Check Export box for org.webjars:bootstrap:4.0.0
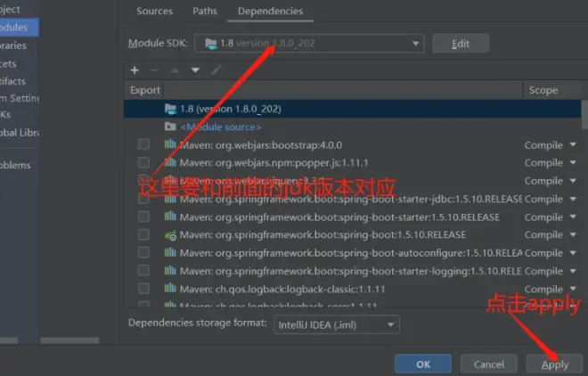 (x=143, y=145)
